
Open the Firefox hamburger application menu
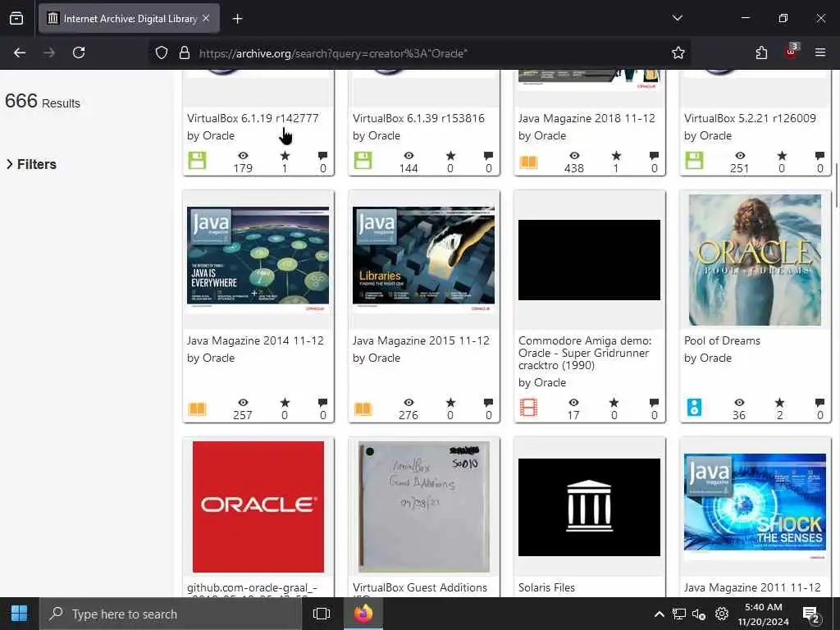coord(820,52)
